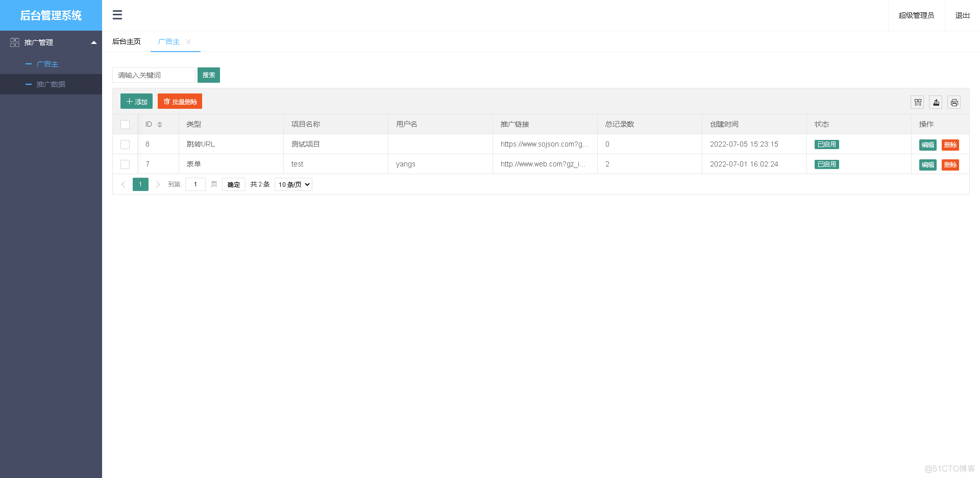The width and height of the screenshot is (980, 478).
Task: Click the keyword search input field
Action: click(154, 75)
